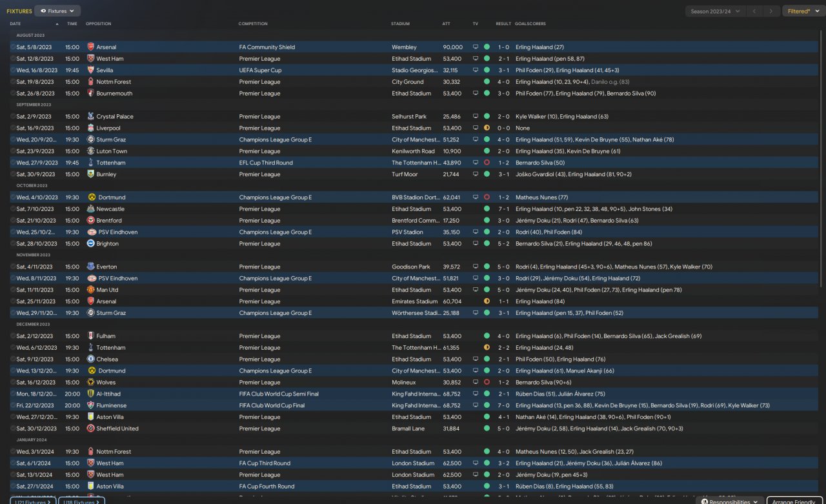Screen dimensions: 826x504
Task: Click the Arsenal badge in the Community Shield row
Action: pyautogui.click(x=90, y=47)
